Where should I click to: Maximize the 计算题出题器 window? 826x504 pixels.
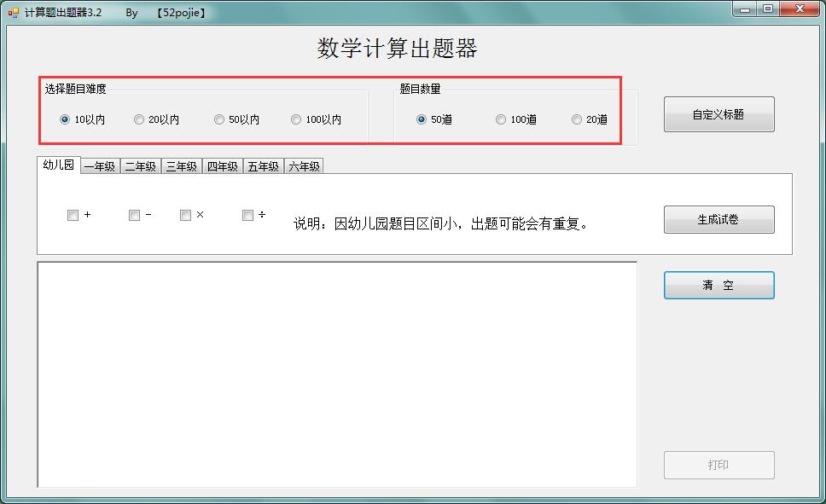768,9
